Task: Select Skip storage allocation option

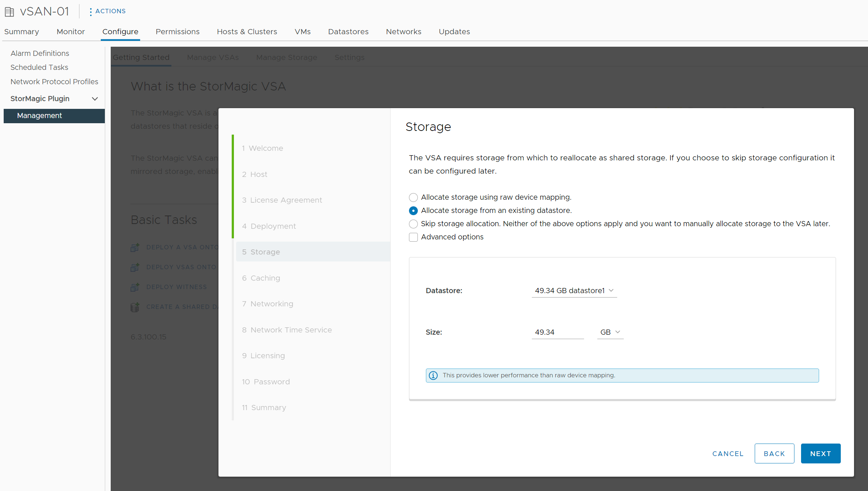Action: [x=413, y=224]
